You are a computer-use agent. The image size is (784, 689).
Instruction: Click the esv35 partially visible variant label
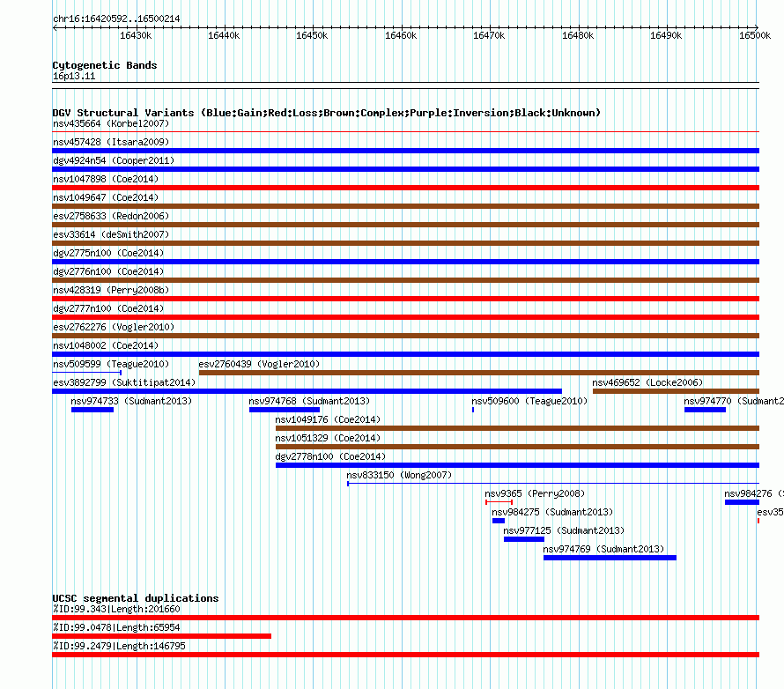[770, 512]
